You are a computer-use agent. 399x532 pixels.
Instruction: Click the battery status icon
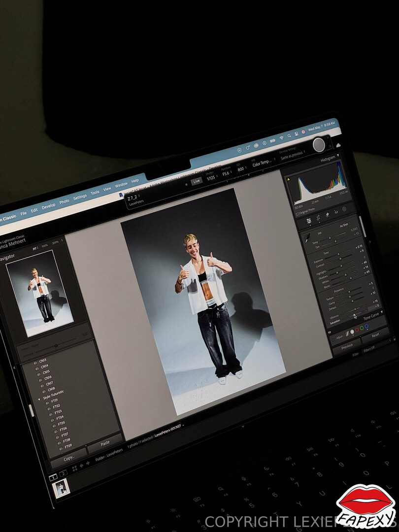coord(272,140)
